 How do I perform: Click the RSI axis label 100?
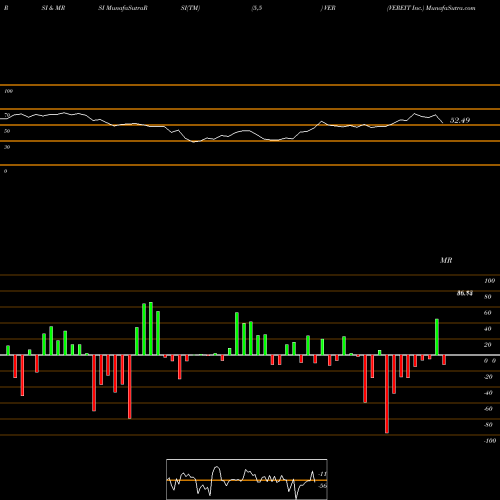click(8, 91)
